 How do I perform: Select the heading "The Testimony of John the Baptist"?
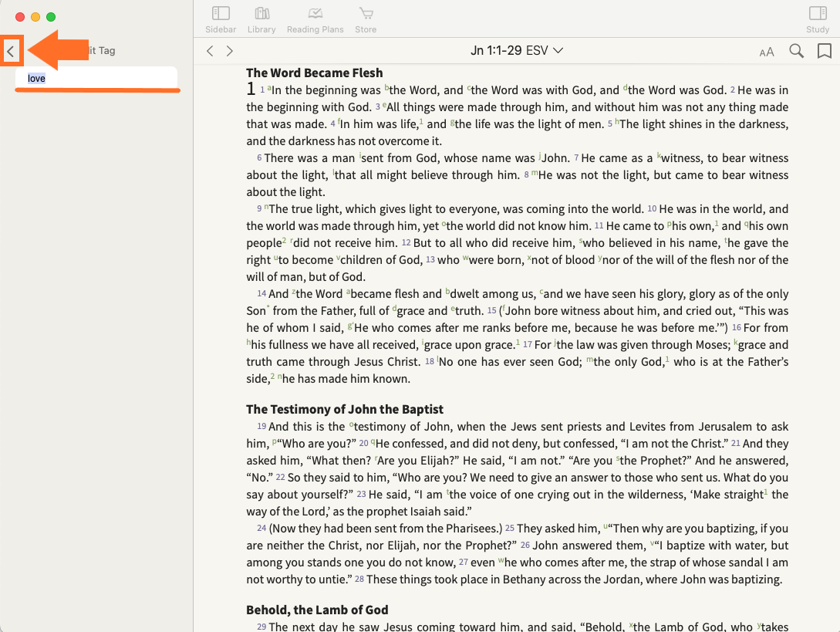click(x=345, y=410)
